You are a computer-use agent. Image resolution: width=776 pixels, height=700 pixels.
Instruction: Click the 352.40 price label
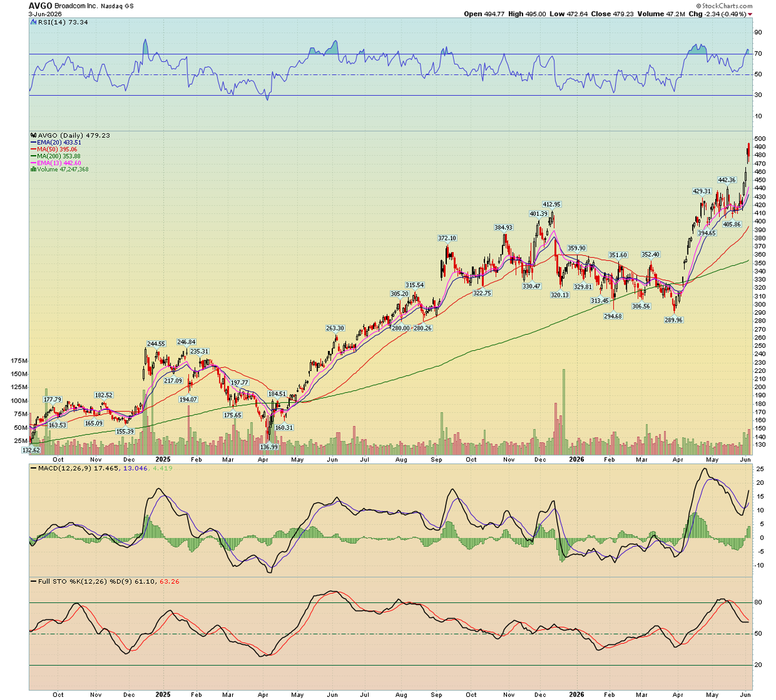coord(650,255)
